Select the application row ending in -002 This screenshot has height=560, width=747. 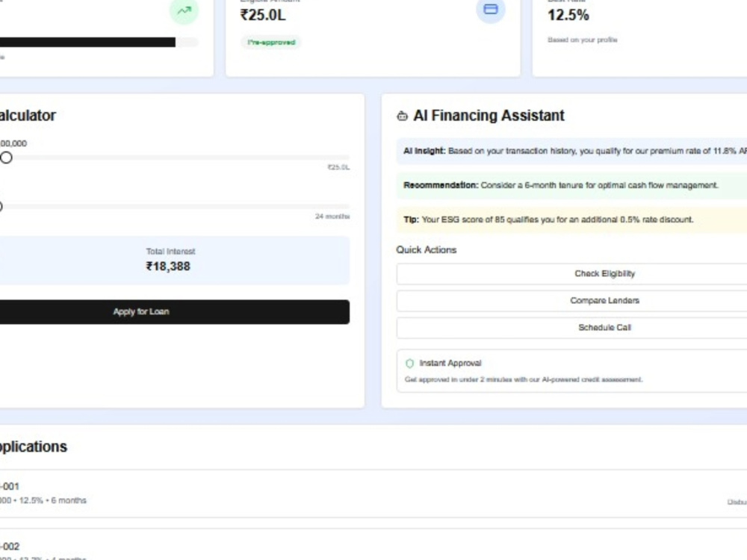tap(373, 545)
